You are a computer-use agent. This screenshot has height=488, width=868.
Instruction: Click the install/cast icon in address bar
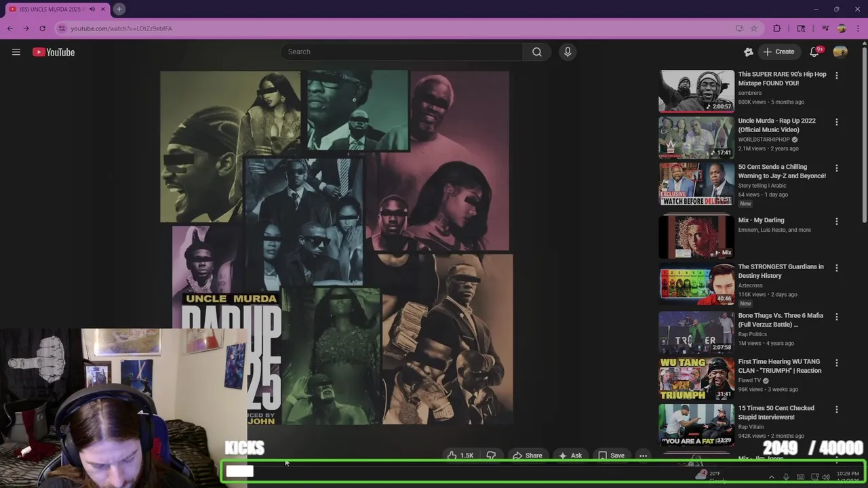coord(739,28)
